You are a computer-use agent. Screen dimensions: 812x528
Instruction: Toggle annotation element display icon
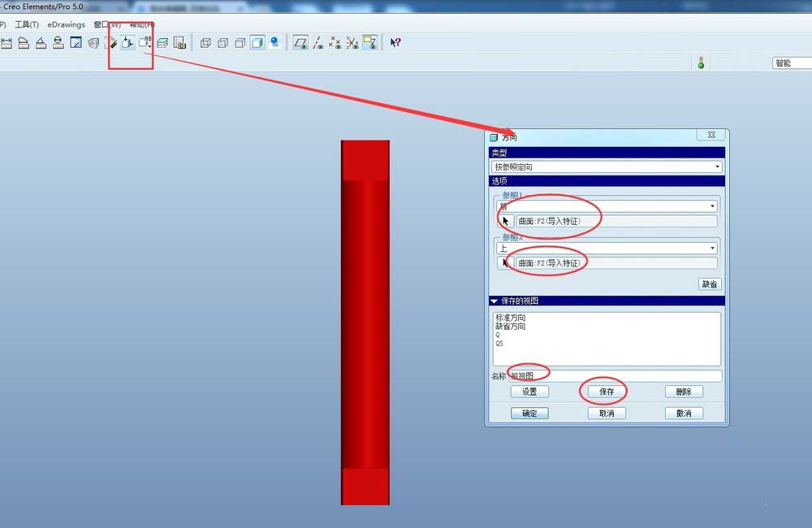pyautogui.click(x=369, y=42)
